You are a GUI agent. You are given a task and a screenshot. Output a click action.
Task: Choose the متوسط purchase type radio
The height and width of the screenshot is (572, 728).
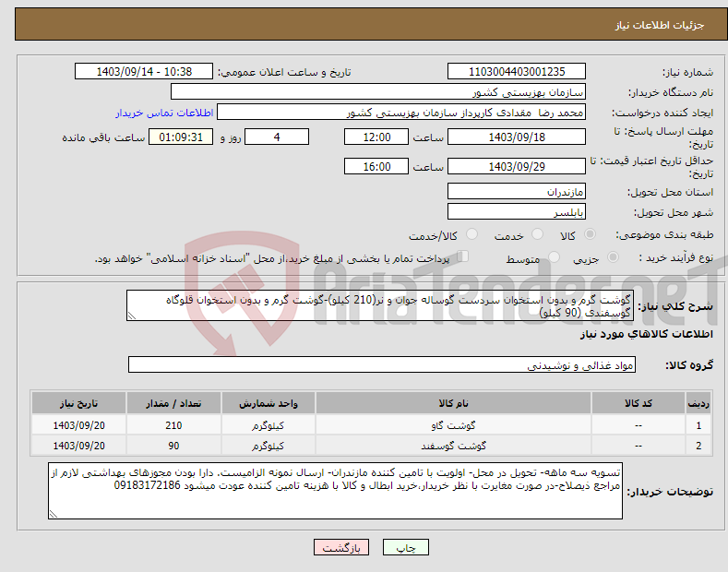[x=554, y=257]
